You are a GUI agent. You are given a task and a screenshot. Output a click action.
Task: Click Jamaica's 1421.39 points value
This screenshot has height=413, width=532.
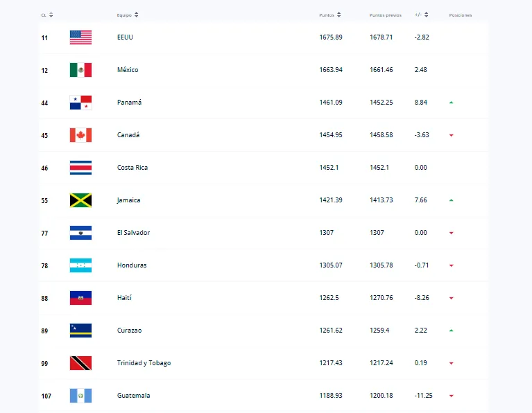click(x=331, y=200)
